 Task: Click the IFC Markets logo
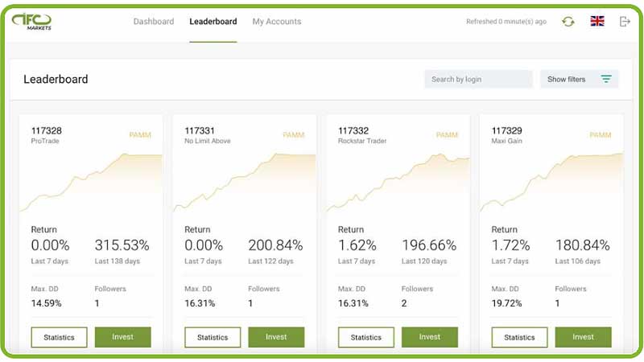pos(31,22)
